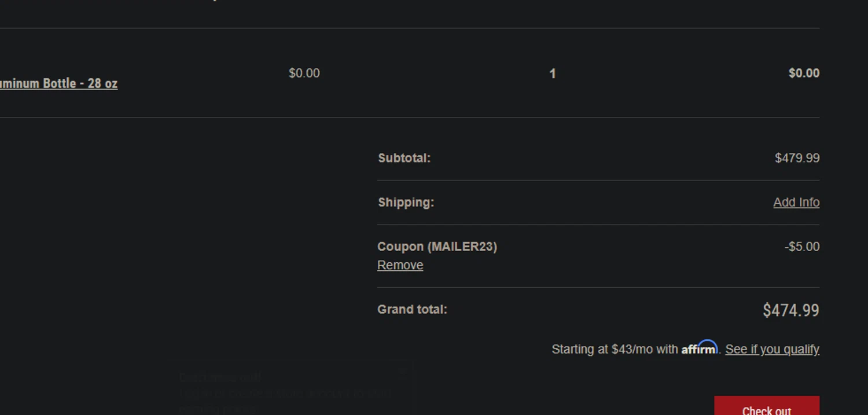The height and width of the screenshot is (415, 868).
Task: Click the Subtotal amount $479.99
Action: [797, 158]
